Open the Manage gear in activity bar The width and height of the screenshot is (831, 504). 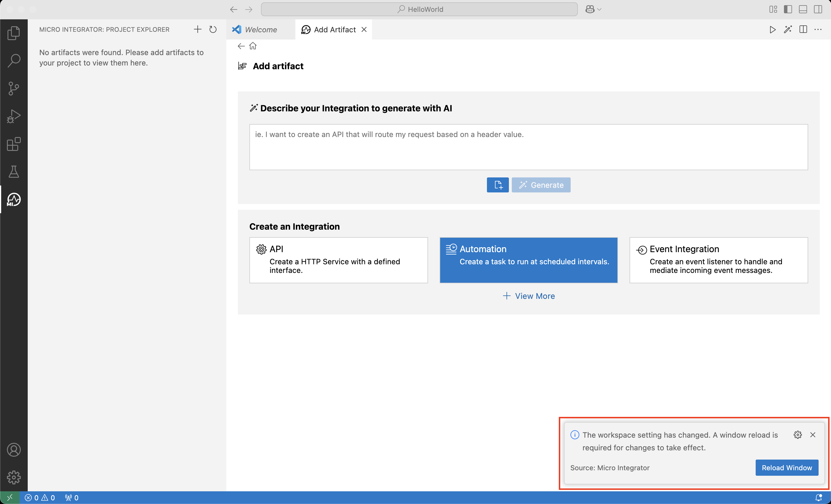14,477
